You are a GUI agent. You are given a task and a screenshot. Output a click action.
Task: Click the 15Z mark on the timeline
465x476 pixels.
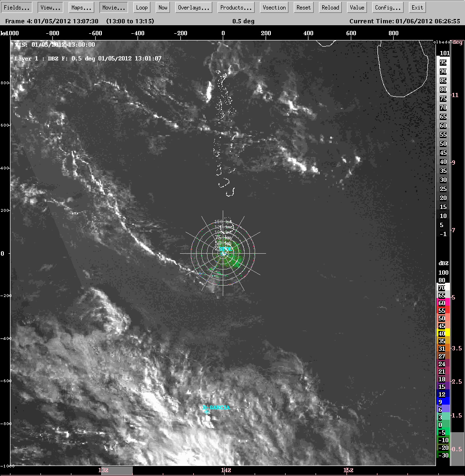tap(348, 470)
